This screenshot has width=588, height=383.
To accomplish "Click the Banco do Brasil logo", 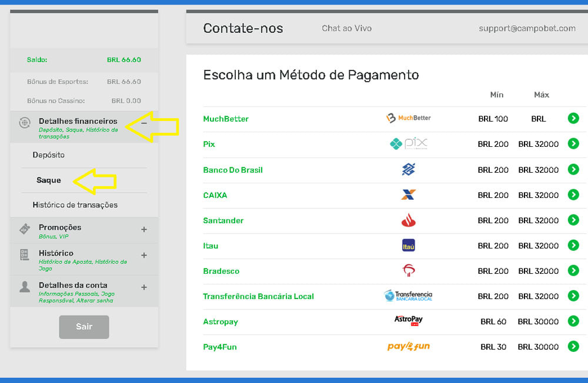I will 409,169.
